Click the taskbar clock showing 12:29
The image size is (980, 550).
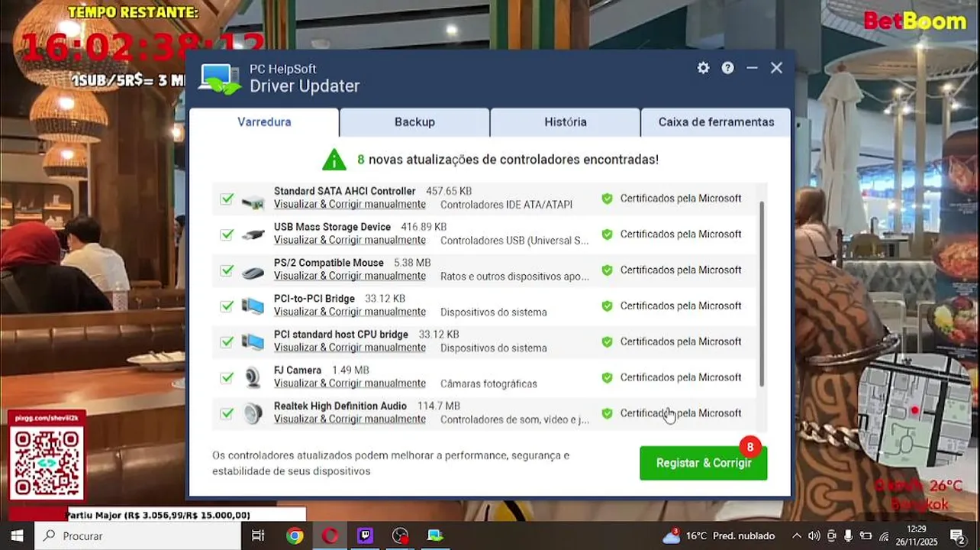coord(917,535)
